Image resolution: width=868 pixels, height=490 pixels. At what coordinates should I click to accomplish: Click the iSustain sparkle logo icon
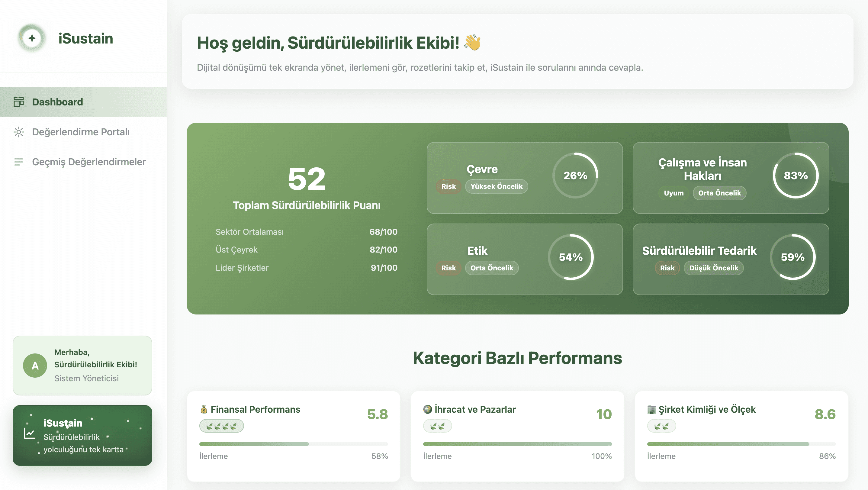click(x=32, y=38)
